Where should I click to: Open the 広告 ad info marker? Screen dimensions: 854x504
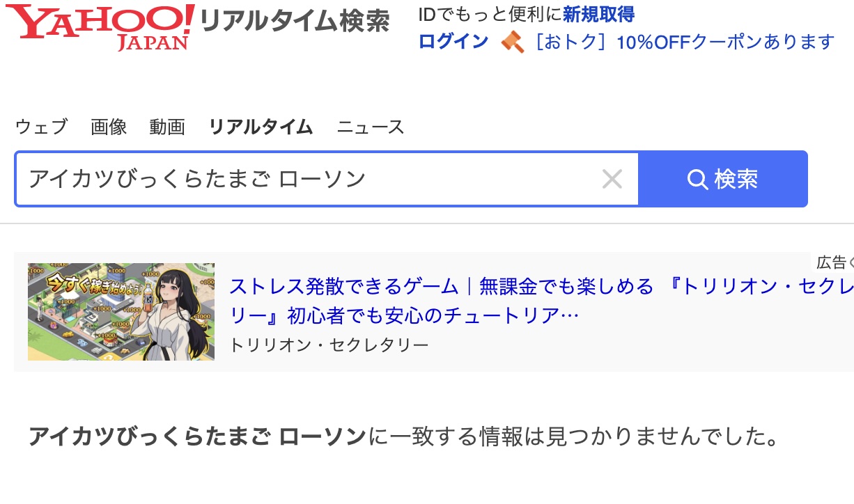(x=834, y=262)
